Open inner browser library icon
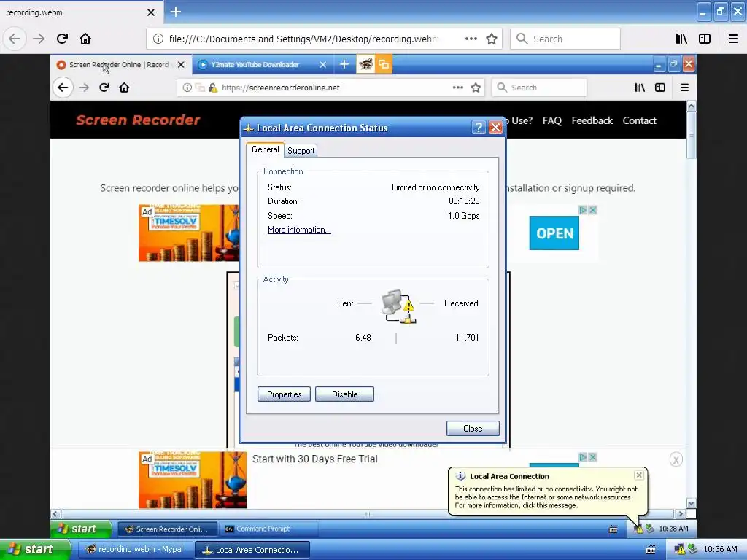This screenshot has height=560, width=747. pos(640,87)
